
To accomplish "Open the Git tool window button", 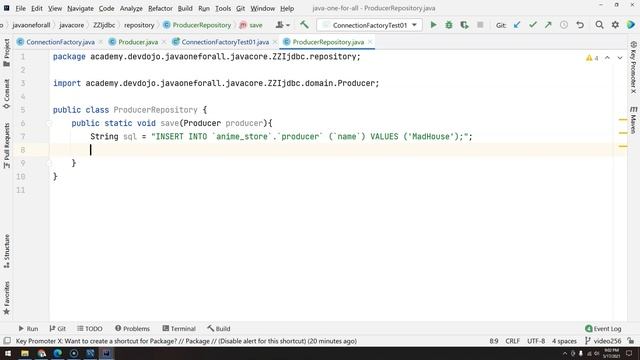I will 58,329.
